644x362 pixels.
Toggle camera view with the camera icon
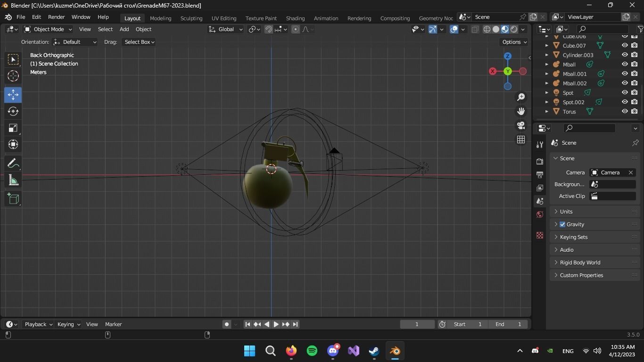coord(521,125)
